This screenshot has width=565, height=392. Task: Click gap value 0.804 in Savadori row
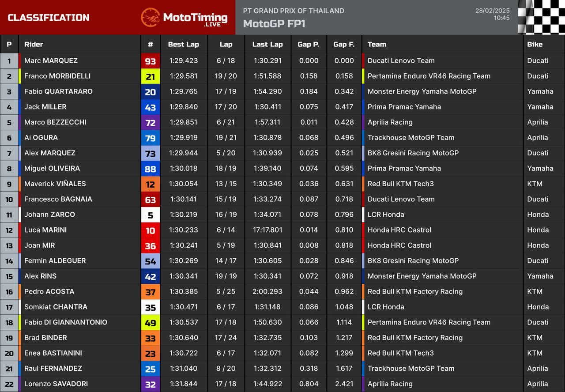point(309,384)
